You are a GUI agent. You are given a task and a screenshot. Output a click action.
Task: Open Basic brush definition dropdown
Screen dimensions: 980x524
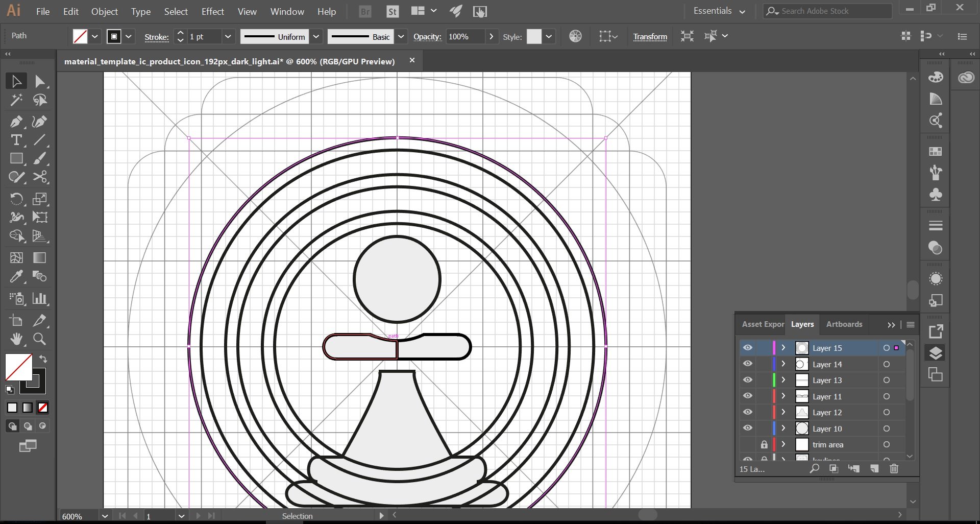coord(401,36)
